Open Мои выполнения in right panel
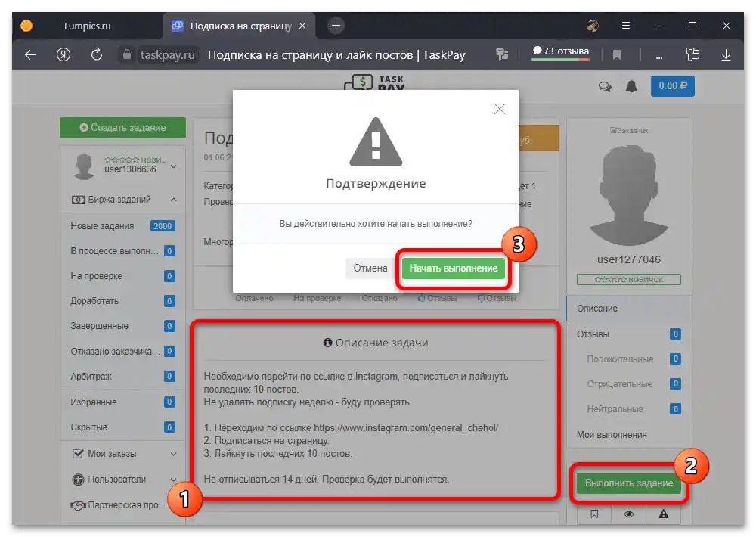Image resolution: width=756 pixels, height=537 pixels. [629, 435]
